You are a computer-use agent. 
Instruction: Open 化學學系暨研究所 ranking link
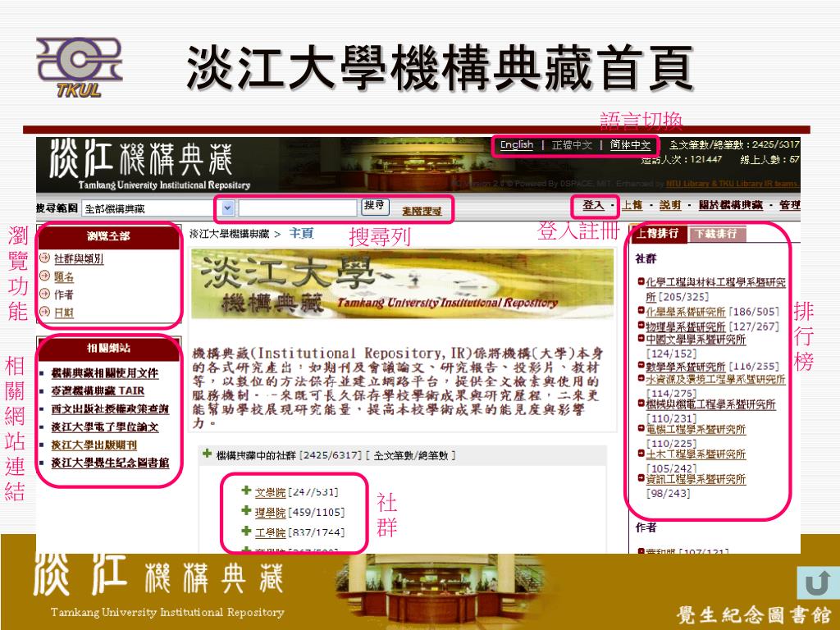click(685, 311)
